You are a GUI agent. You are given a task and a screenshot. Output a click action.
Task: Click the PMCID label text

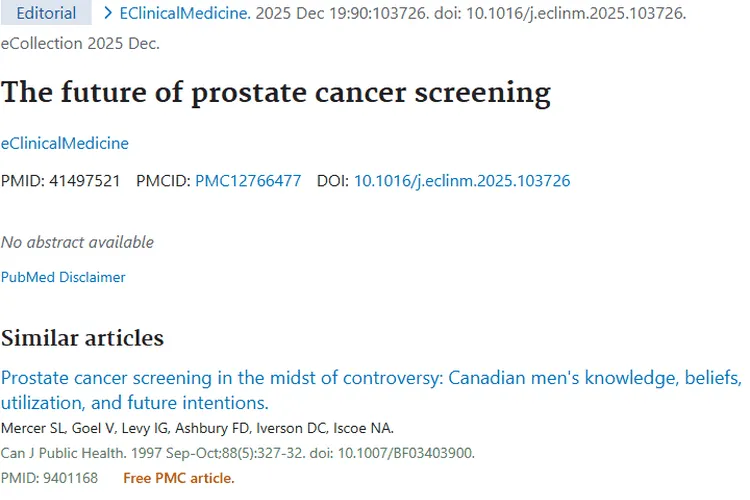pyautogui.click(x=162, y=181)
